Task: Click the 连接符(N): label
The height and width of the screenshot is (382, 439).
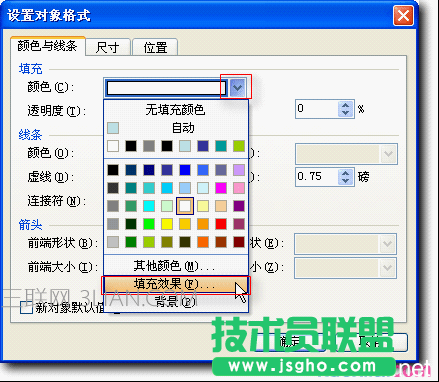Action: click(57, 201)
